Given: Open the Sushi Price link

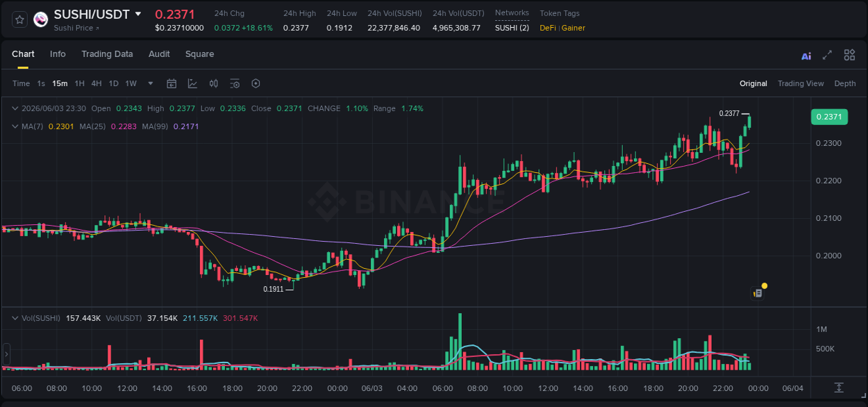Looking at the screenshot, I should click(76, 28).
